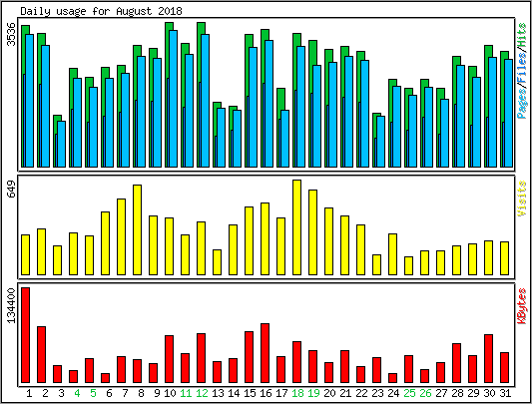Select day label 30 on the axis
This screenshot has width=532, height=404.
(489, 393)
